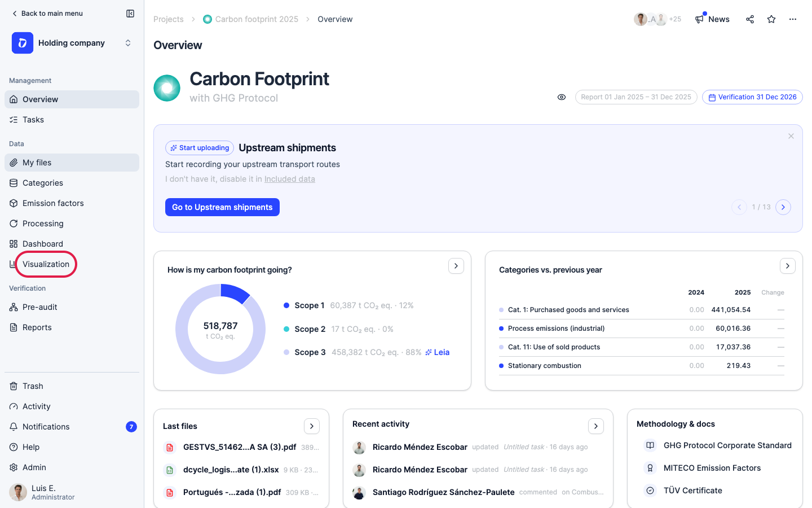The height and width of the screenshot is (508, 812).
Task: Go to next banner suggestion arrow
Action: point(783,207)
